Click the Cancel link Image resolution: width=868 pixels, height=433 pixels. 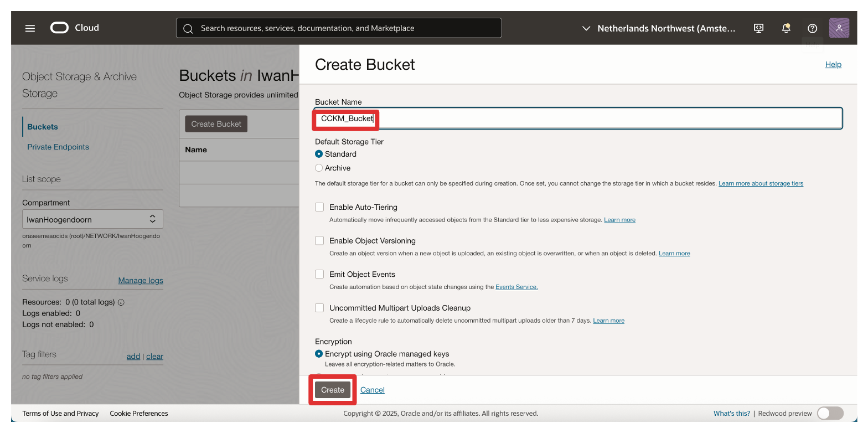pyautogui.click(x=372, y=390)
